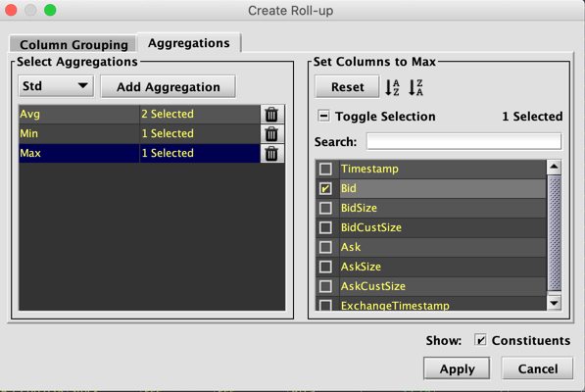Click the column list scroll down arrow
585x392 pixels.
pyautogui.click(x=554, y=303)
